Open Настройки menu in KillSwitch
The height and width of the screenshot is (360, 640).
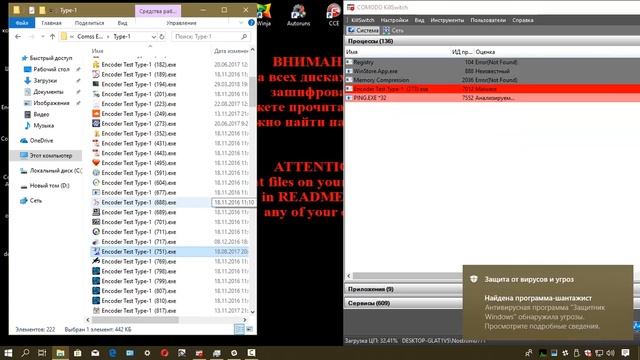coord(394,20)
